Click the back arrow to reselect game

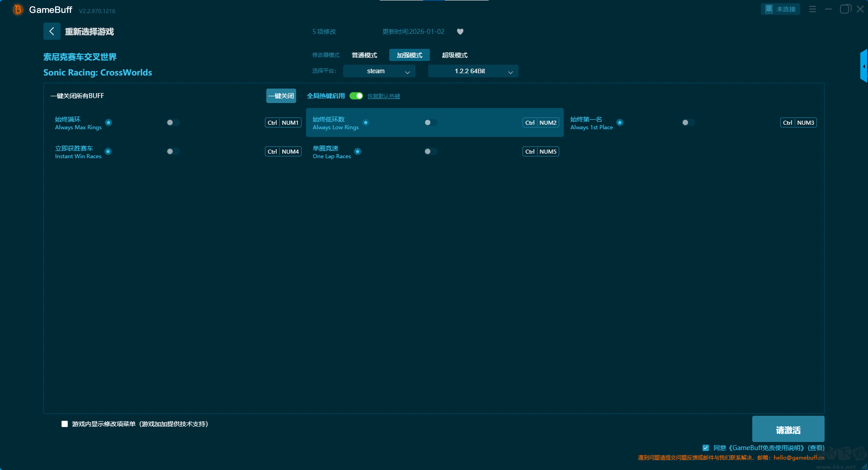pyautogui.click(x=52, y=31)
